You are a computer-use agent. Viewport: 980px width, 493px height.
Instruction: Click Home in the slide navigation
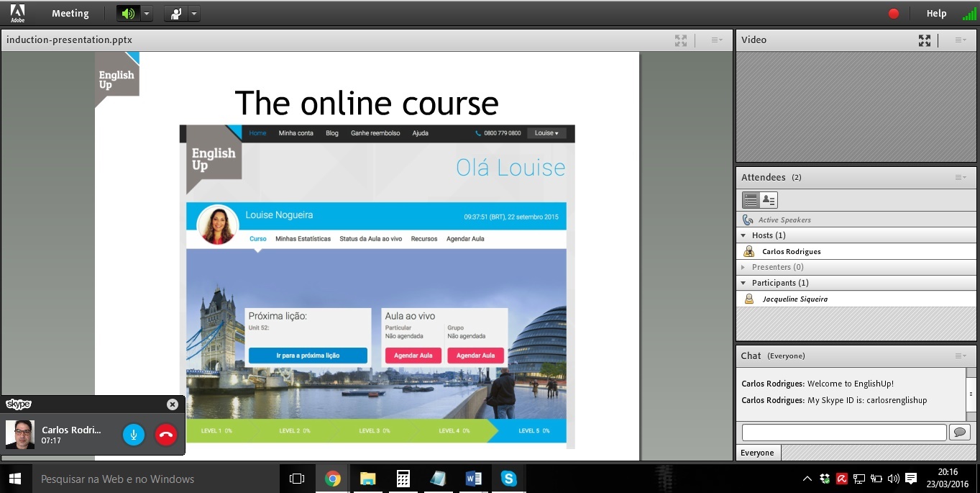coord(257,133)
